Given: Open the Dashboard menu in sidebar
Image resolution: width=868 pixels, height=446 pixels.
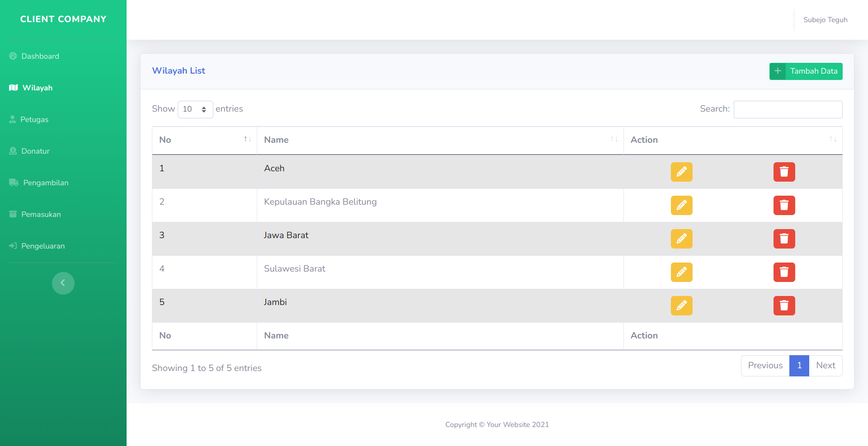Looking at the screenshot, I should 40,56.
